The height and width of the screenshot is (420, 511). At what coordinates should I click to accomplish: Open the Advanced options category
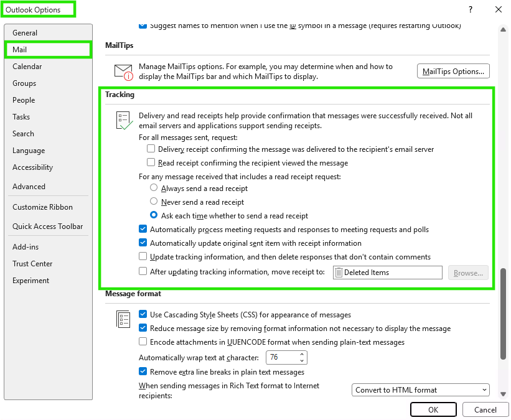(48, 187)
